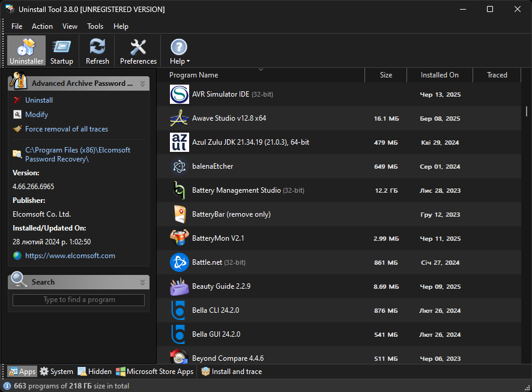
Task: Select BatteryBar (remove only) entry
Action: pos(231,214)
